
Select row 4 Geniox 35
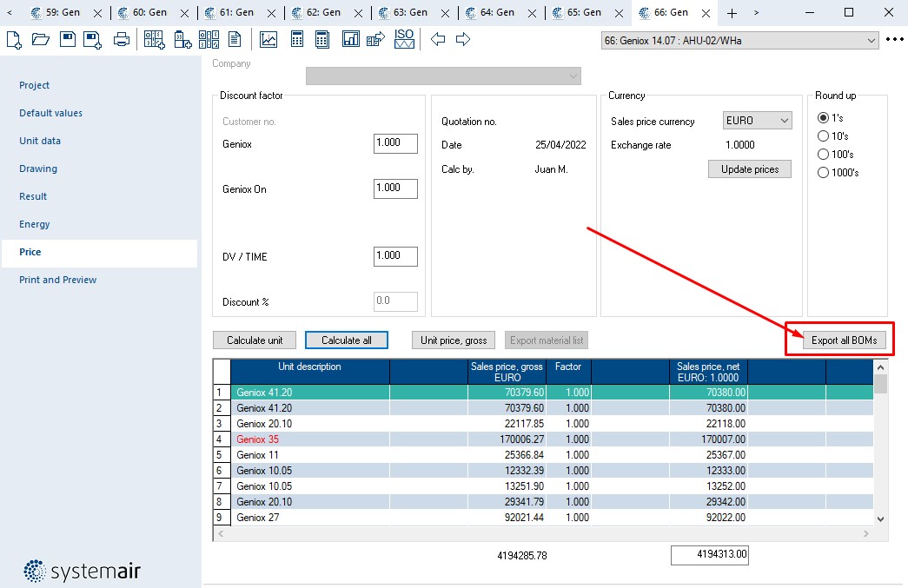coord(543,439)
